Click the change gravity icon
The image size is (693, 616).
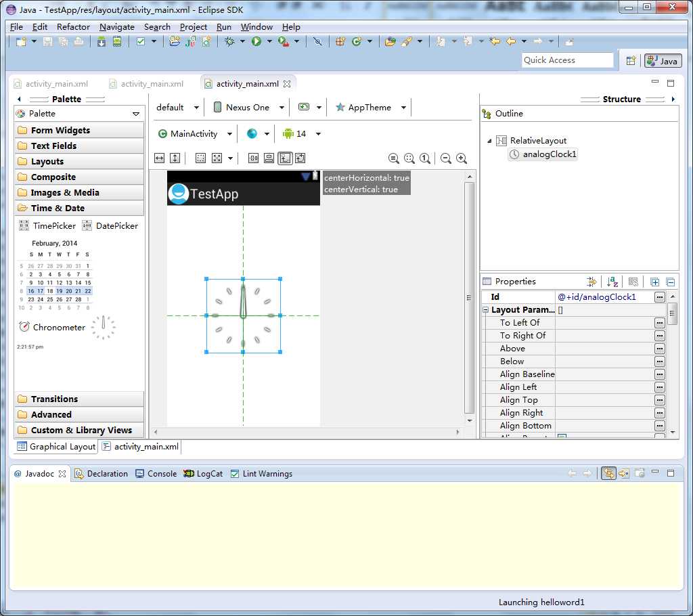click(217, 158)
